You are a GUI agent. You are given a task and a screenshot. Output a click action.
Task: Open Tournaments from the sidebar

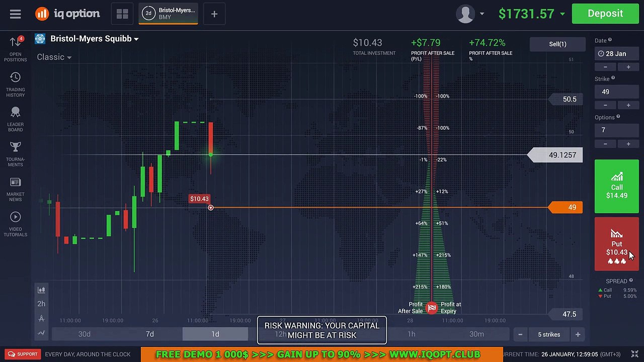[x=16, y=154]
